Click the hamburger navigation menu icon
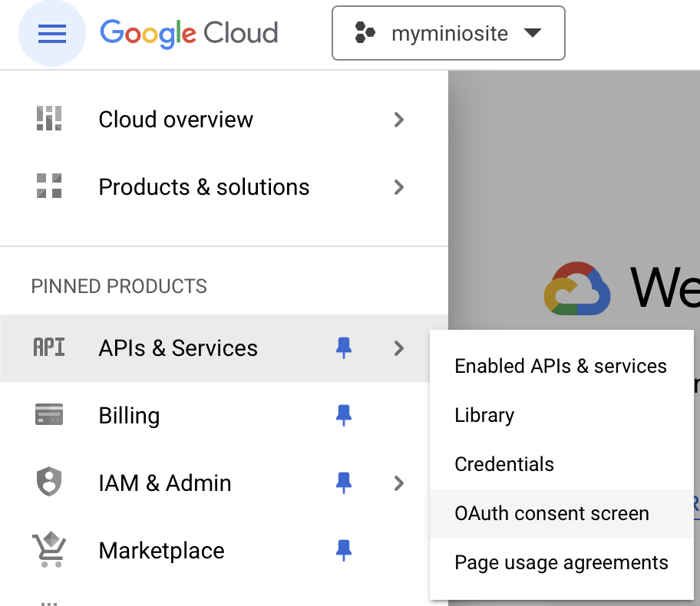The width and height of the screenshot is (700, 606). [52, 34]
